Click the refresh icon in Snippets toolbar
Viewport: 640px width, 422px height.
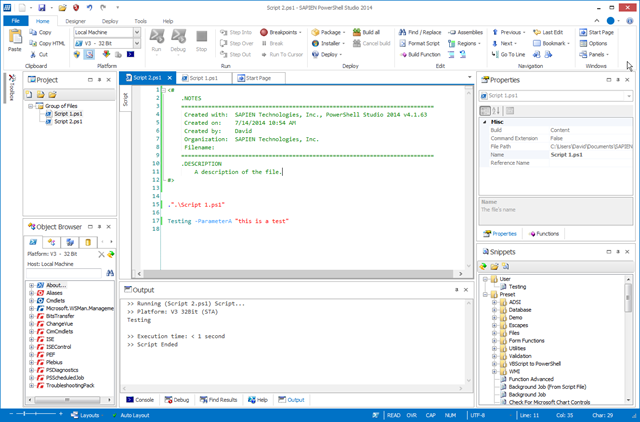pyautogui.click(x=483, y=267)
